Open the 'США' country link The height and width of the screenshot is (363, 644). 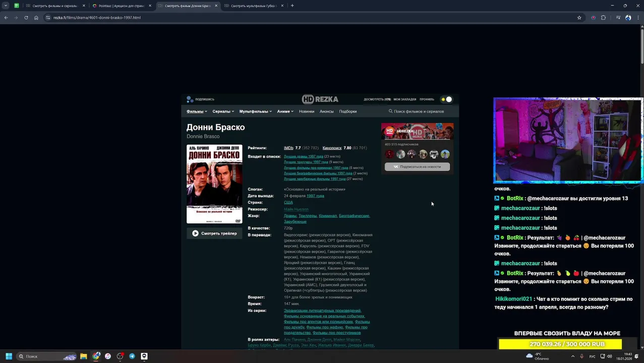(x=288, y=202)
